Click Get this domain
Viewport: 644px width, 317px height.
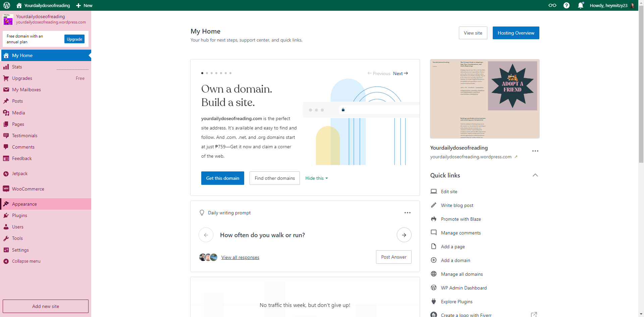pyautogui.click(x=223, y=178)
